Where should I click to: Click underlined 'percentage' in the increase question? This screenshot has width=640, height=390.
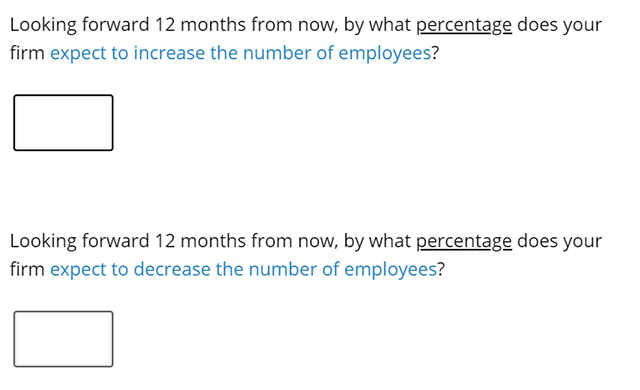pyautogui.click(x=464, y=25)
